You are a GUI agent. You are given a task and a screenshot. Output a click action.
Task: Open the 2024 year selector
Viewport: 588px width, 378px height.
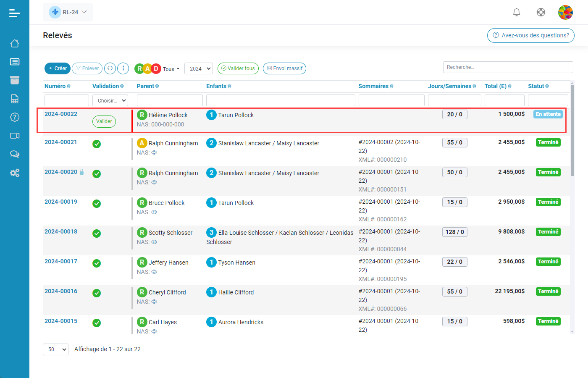tap(198, 68)
